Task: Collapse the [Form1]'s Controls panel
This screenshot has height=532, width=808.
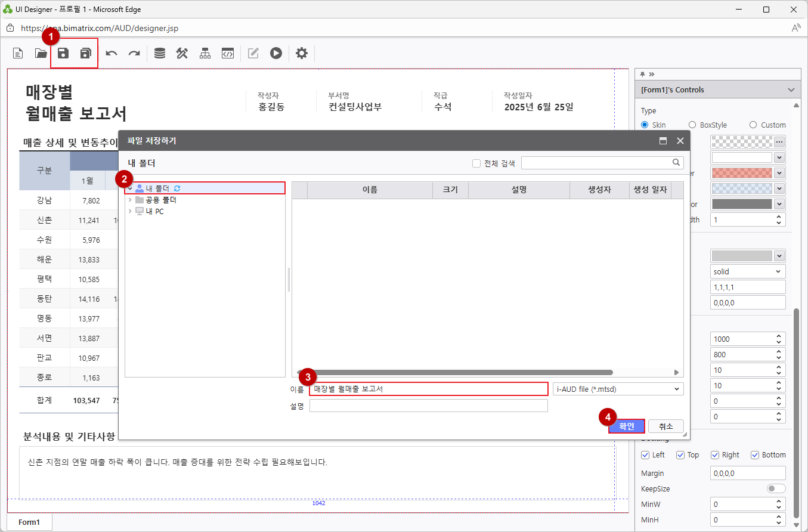Action: pos(791,90)
